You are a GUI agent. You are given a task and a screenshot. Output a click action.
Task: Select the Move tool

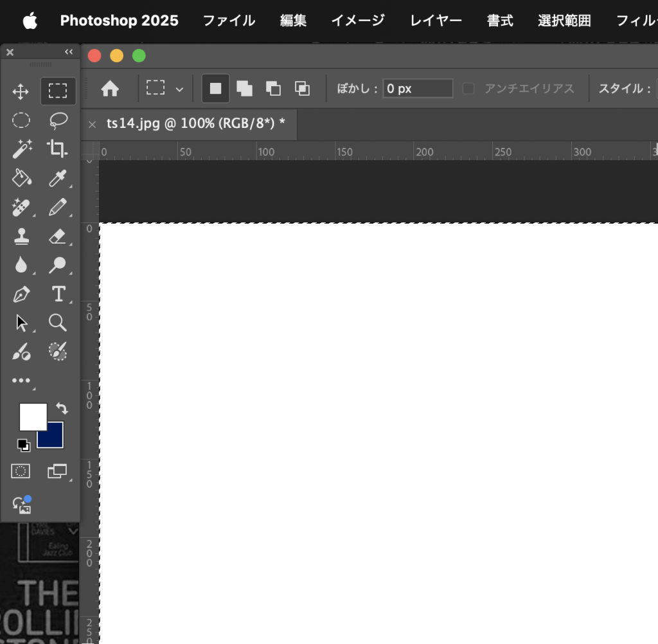pos(21,92)
